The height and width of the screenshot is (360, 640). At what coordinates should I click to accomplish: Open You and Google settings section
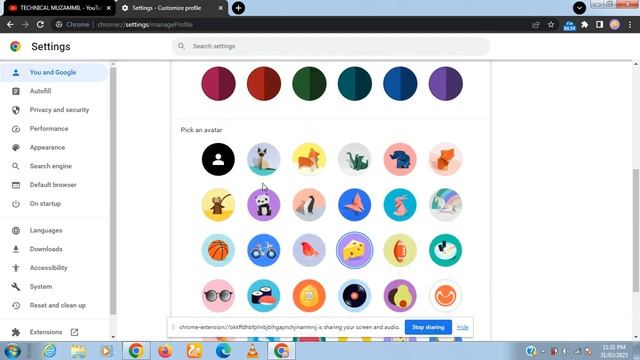pos(54,72)
